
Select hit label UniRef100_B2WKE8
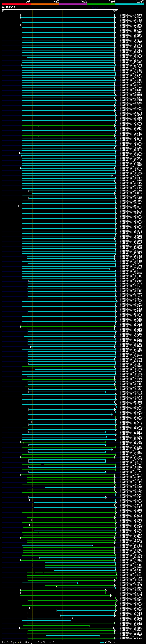click(x=131, y=414)
